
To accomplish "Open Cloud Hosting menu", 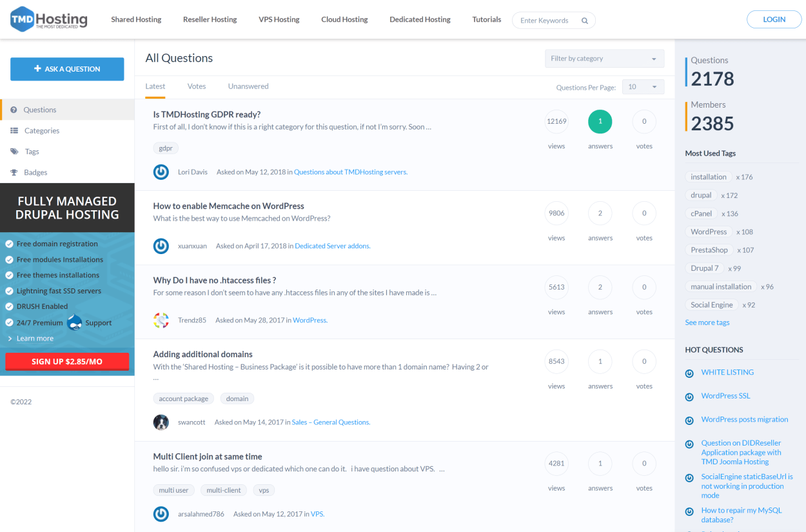I will tap(344, 19).
